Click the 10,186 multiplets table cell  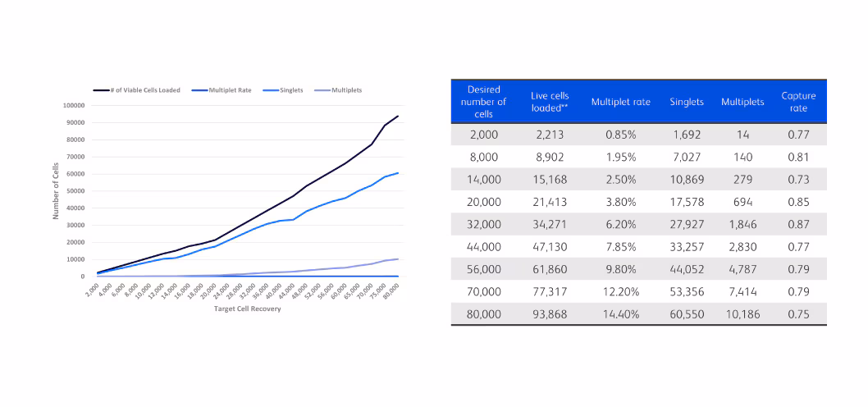click(x=742, y=314)
